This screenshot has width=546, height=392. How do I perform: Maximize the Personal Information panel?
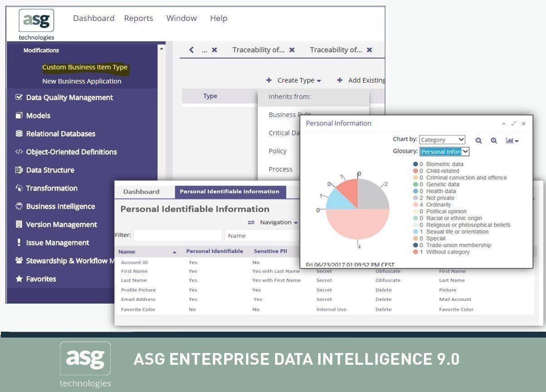(514, 123)
